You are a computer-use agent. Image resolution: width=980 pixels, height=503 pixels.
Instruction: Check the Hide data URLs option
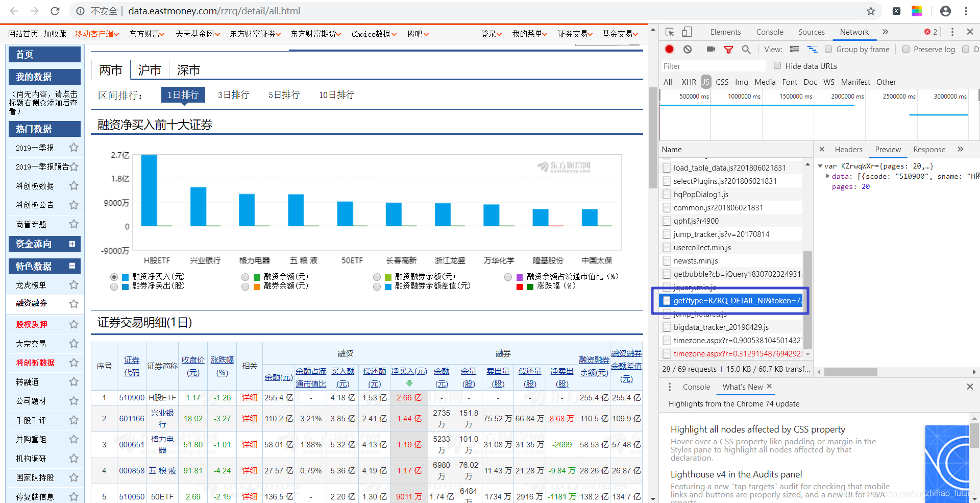point(777,66)
